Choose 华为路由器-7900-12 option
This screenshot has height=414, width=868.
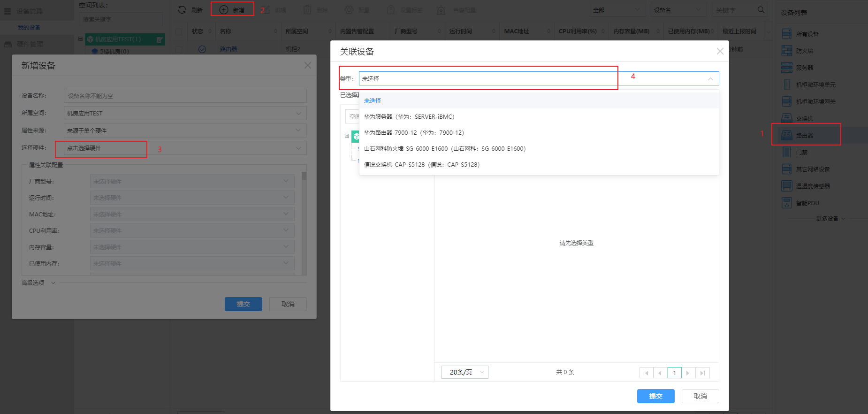point(539,132)
